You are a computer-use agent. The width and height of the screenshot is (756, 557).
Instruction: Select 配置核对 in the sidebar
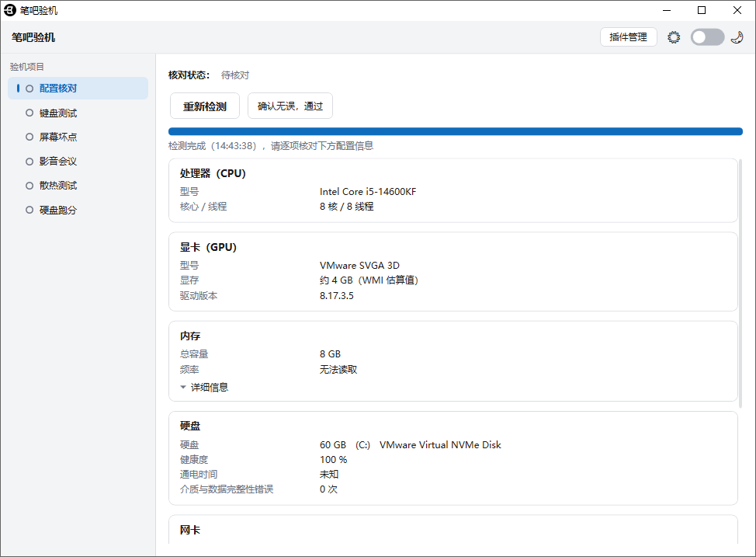tap(78, 89)
